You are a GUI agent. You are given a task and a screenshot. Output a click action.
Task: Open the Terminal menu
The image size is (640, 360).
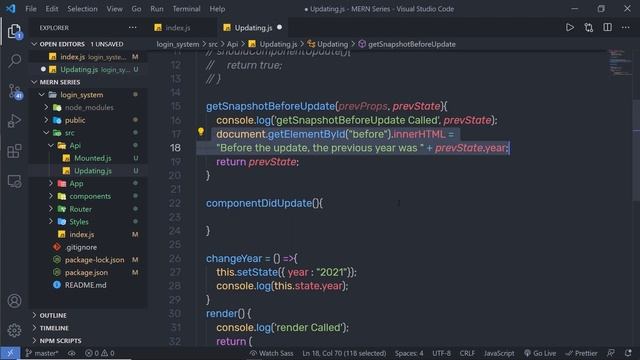click(x=186, y=9)
